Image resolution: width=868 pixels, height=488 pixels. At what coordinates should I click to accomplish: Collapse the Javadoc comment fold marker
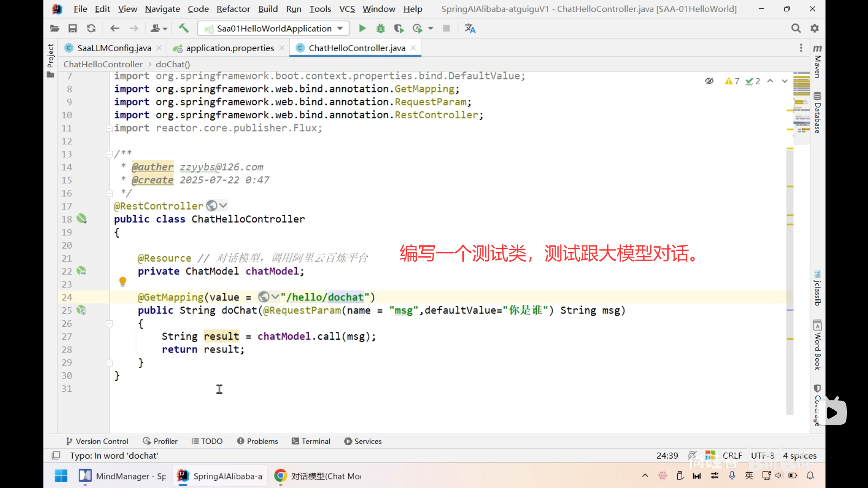[109, 154]
